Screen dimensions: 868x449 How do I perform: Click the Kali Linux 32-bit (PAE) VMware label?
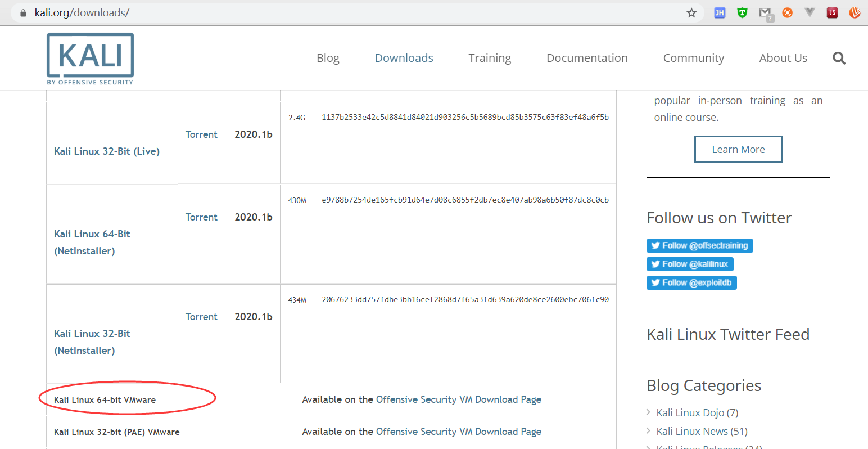(117, 432)
